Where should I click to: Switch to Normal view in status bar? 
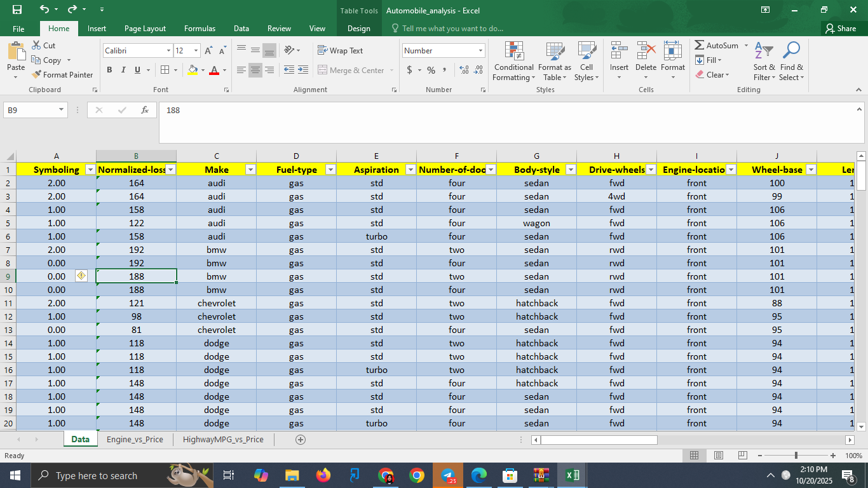[x=694, y=456]
